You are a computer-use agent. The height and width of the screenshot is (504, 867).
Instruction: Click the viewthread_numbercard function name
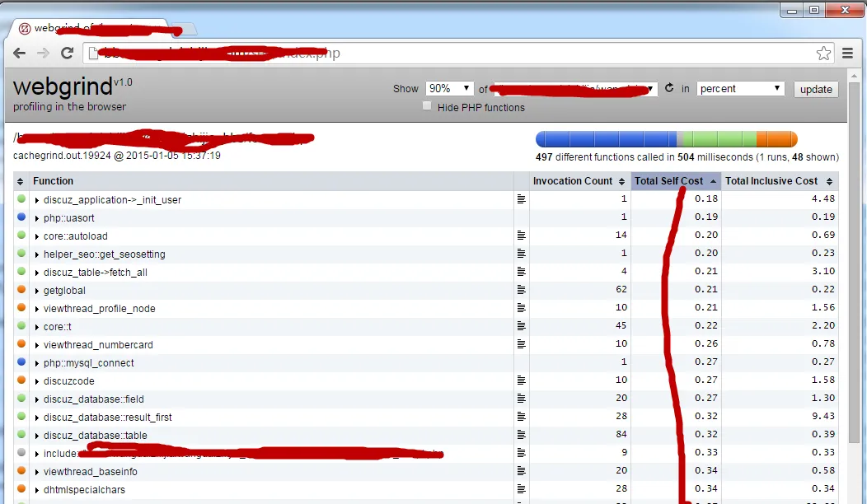coord(98,345)
